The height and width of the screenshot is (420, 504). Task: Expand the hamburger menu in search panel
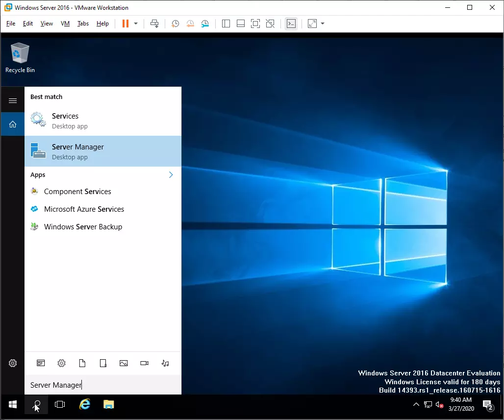click(x=13, y=100)
